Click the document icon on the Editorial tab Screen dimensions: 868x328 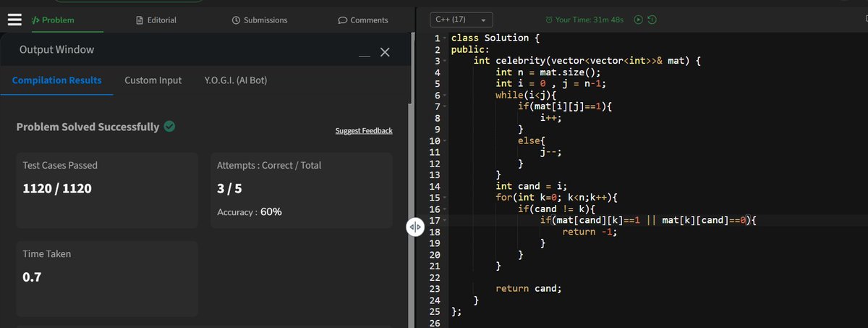[140, 20]
